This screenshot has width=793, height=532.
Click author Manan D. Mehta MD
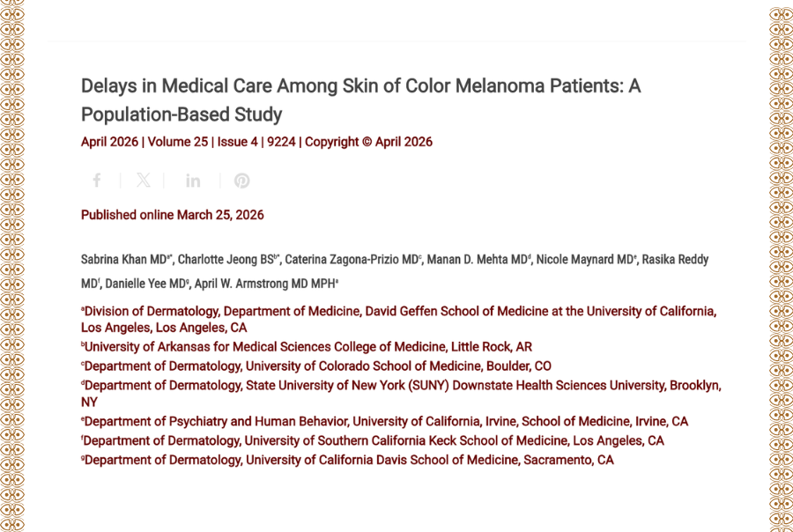tap(477, 260)
